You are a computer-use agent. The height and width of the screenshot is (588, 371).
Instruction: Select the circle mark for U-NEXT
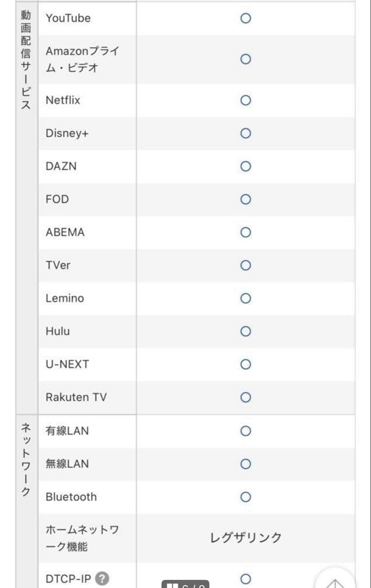(x=245, y=364)
